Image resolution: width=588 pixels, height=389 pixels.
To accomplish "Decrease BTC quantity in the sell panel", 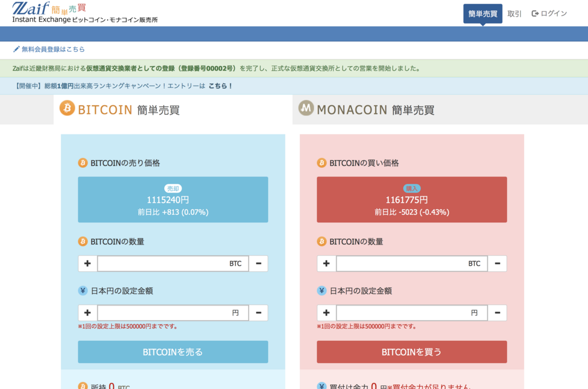I will pos(258,263).
